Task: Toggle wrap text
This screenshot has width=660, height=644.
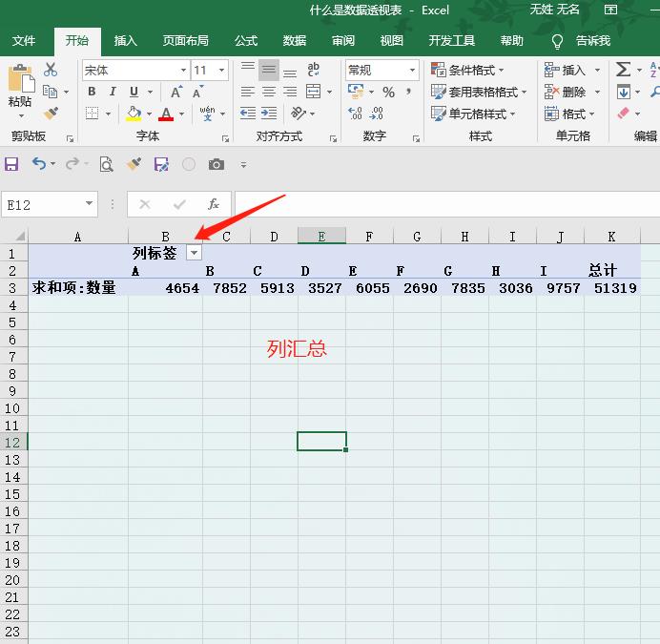Action: (x=313, y=70)
